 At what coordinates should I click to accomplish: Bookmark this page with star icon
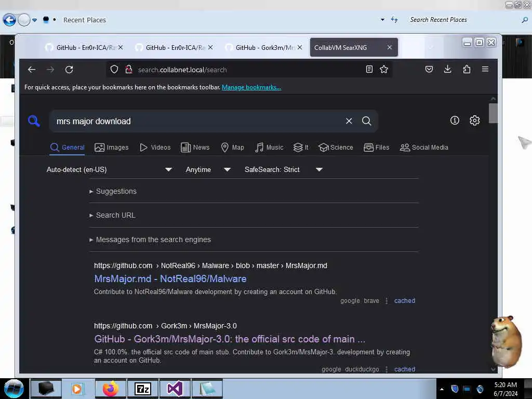(x=384, y=69)
